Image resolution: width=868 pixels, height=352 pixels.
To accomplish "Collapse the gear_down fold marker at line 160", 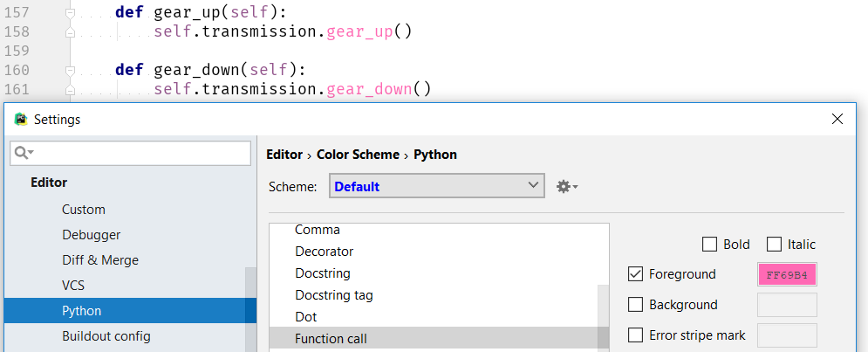I will point(70,71).
